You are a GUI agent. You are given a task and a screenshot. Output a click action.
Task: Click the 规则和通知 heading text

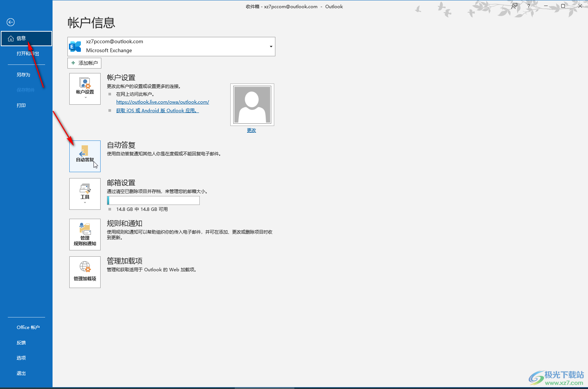tap(125, 223)
